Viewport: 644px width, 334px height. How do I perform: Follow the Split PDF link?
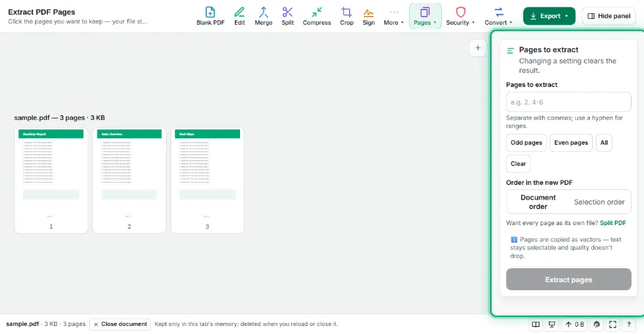pyautogui.click(x=613, y=223)
